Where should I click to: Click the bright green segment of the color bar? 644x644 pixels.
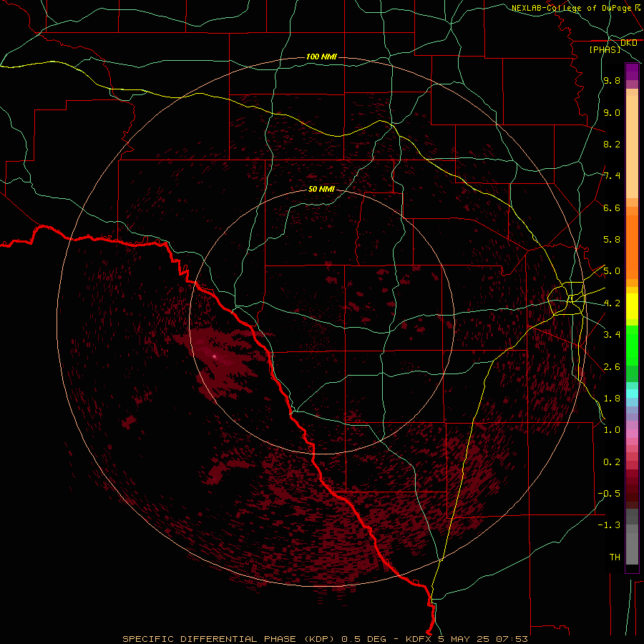coord(632,345)
